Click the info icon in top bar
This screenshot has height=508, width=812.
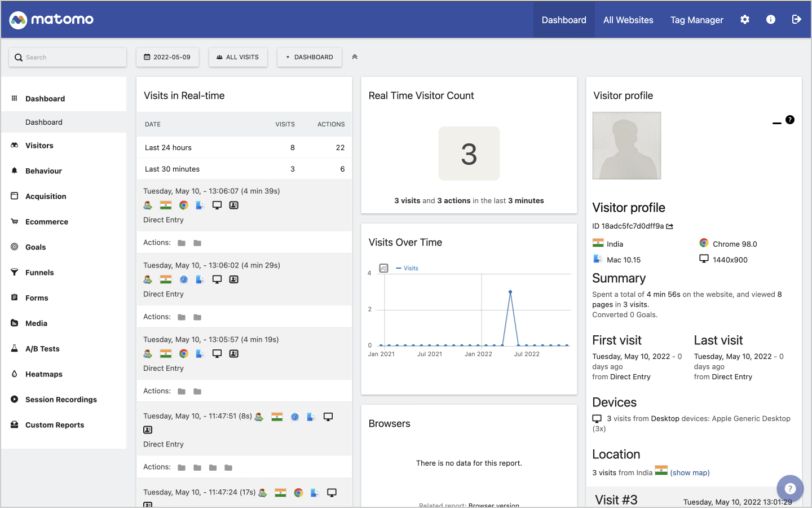(771, 20)
